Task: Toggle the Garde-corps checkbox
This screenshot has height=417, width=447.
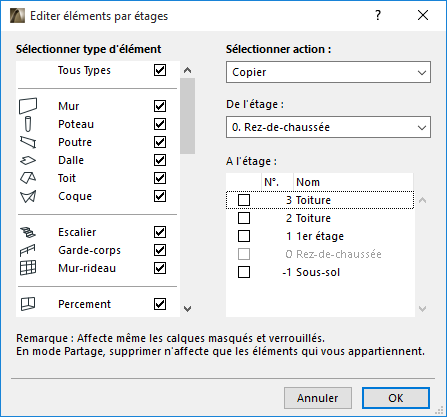Action: tap(160, 250)
